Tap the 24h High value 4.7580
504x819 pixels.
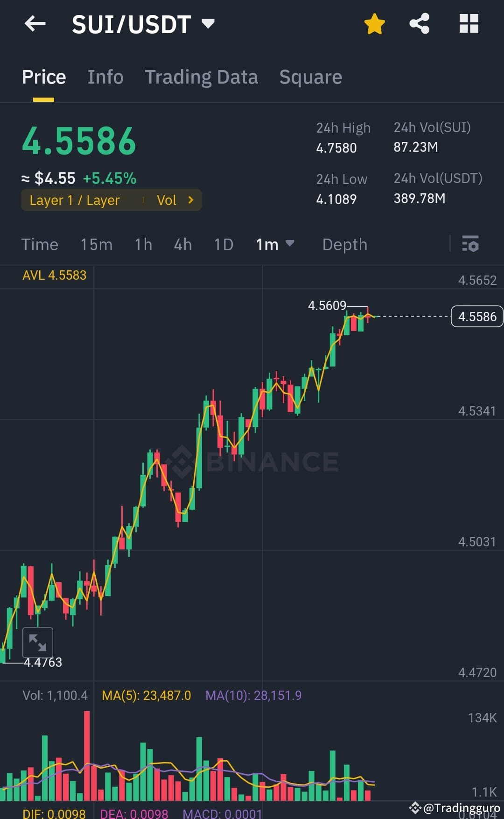pyautogui.click(x=336, y=148)
